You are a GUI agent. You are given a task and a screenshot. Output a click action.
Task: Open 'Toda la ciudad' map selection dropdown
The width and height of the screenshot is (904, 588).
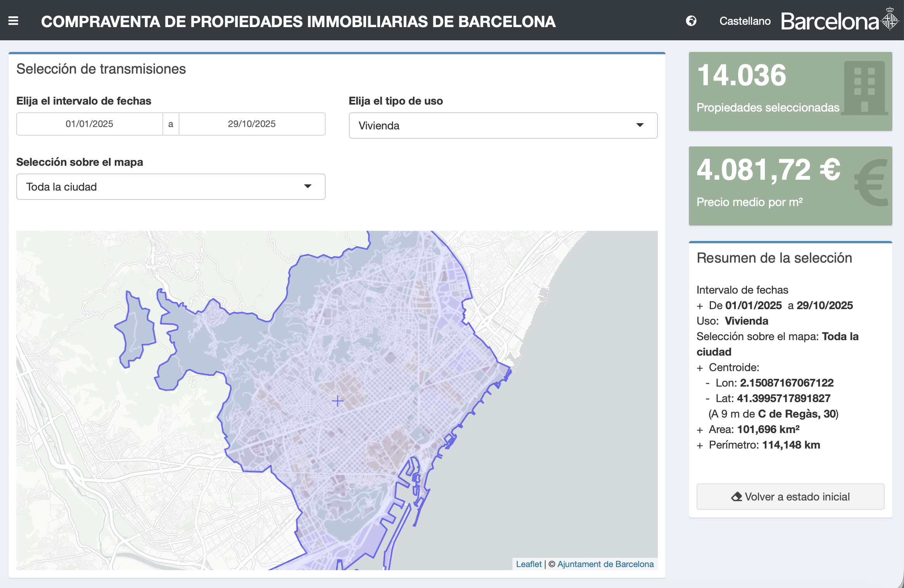[171, 187]
